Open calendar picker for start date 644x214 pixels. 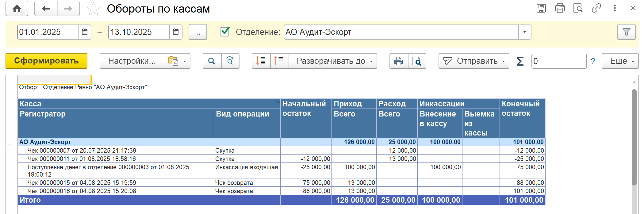pyautogui.click(x=85, y=32)
